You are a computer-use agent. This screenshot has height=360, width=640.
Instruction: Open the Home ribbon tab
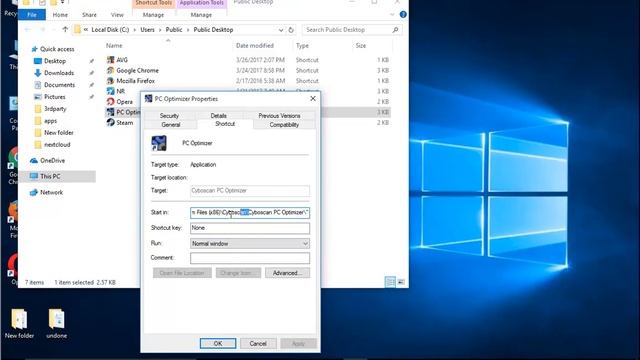[x=60, y=15]
